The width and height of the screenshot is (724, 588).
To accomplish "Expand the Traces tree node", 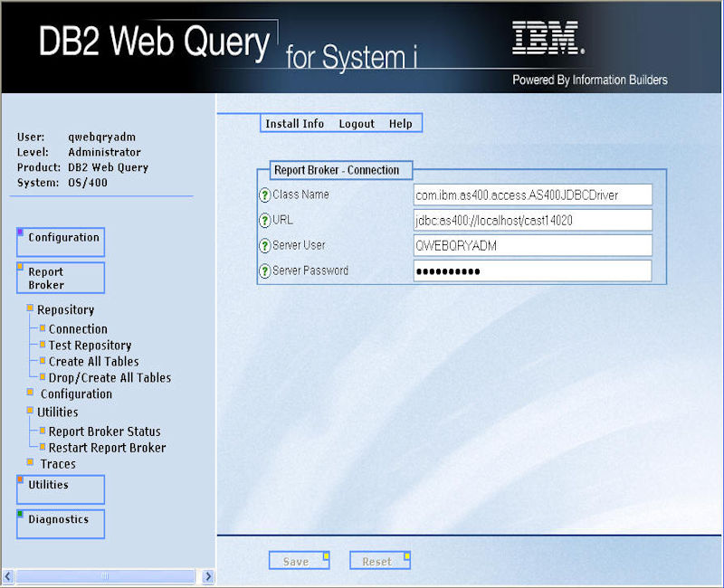I will pyautogui.click(x=30, y=462).
